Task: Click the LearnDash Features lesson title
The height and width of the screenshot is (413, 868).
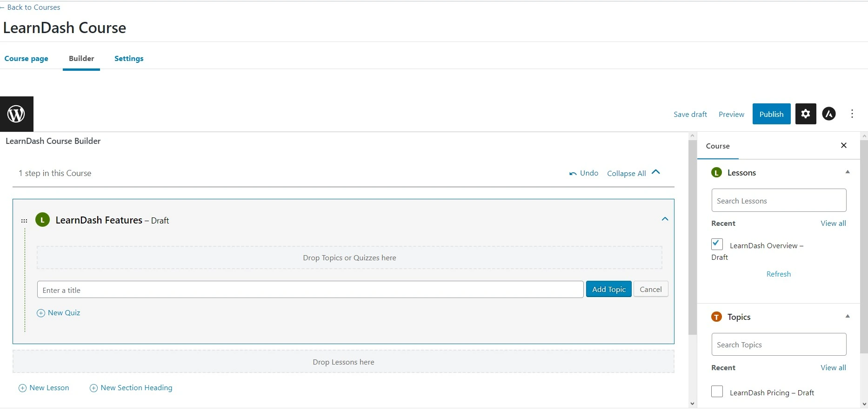Action: click(x=99, y=220)
